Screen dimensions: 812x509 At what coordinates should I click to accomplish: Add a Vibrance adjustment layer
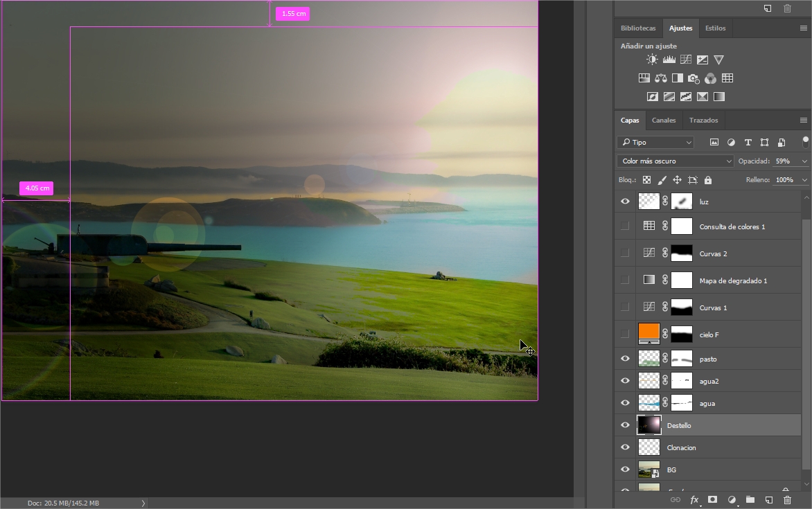[x=718, y=60]
